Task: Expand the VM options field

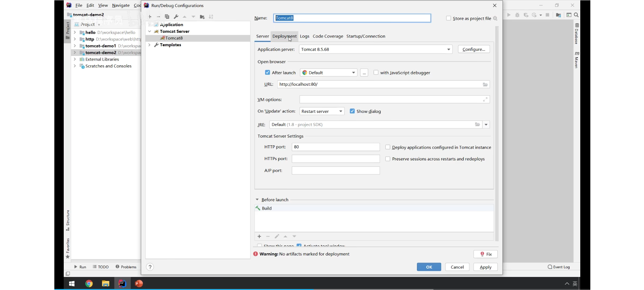Action: (485, 99)
